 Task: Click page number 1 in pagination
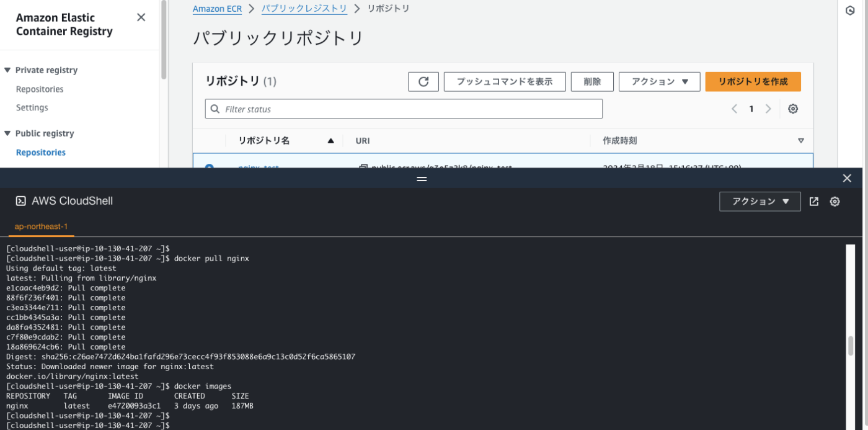tap(751, 109)
